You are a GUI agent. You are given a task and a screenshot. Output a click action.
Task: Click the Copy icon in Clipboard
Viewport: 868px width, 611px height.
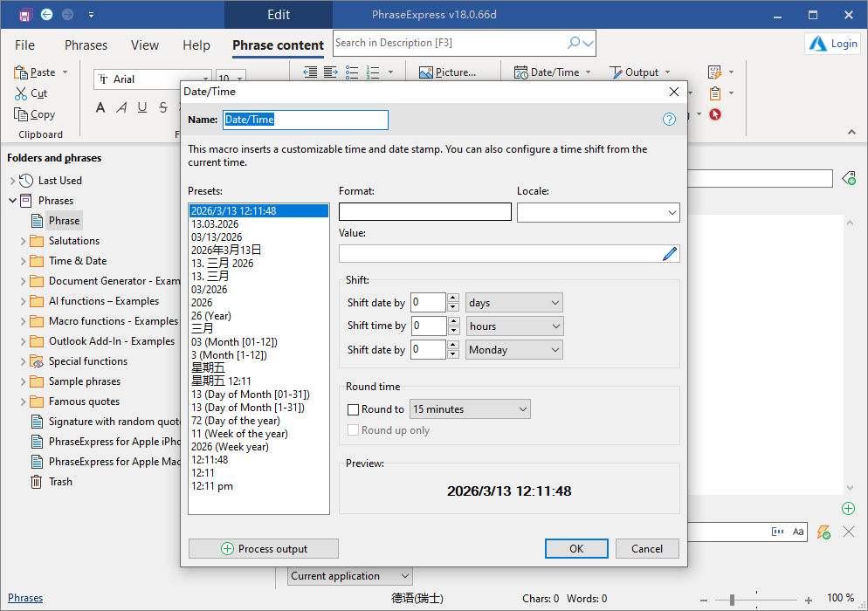[22, 114]
